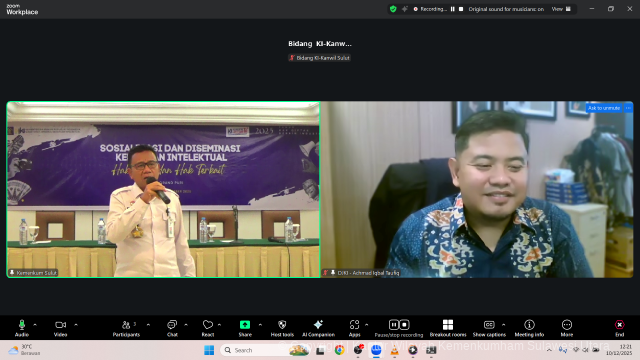Select DJKI Achmad Iqbal Taufiq video tile

pos(477,189)
